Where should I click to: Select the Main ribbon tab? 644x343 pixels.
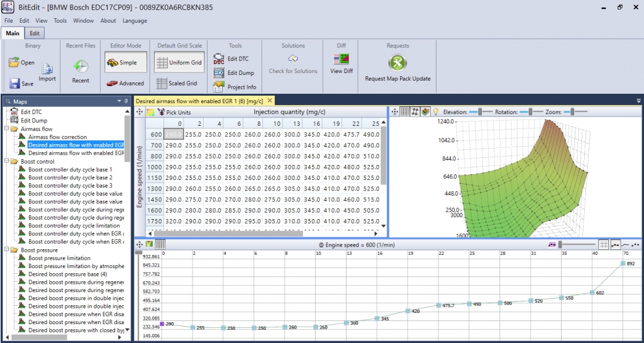[x=13, y=33]
